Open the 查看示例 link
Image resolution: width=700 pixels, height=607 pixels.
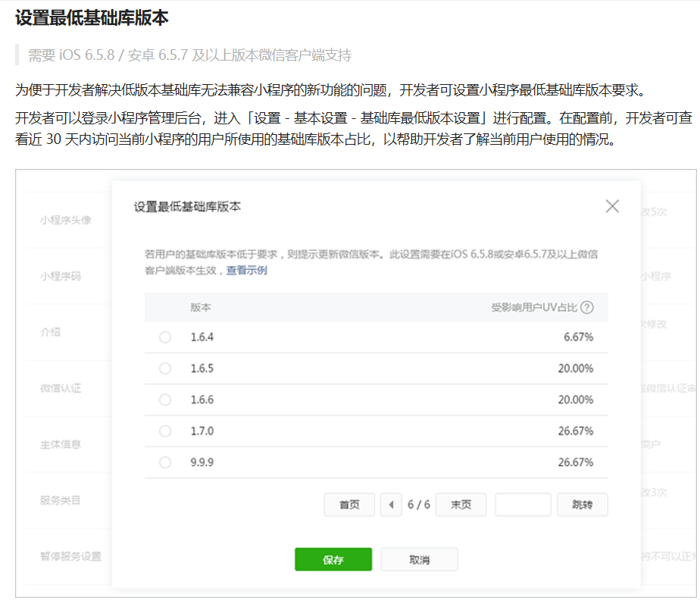247,271
